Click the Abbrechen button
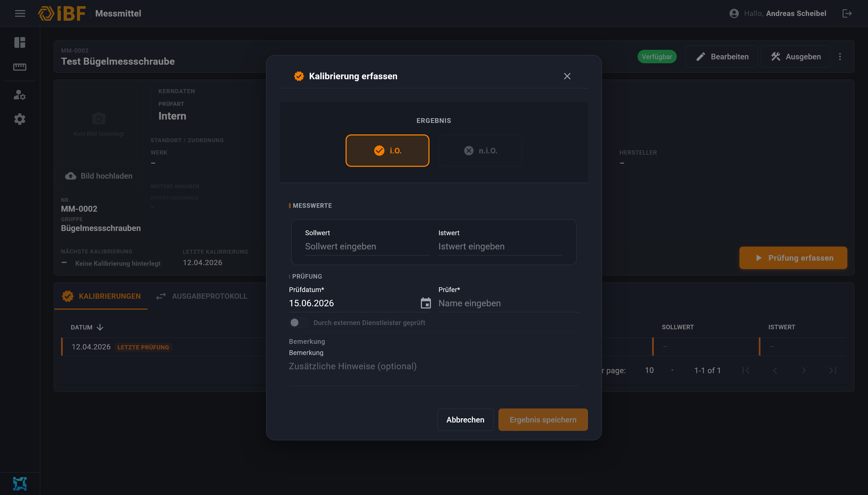 point(465,419)
